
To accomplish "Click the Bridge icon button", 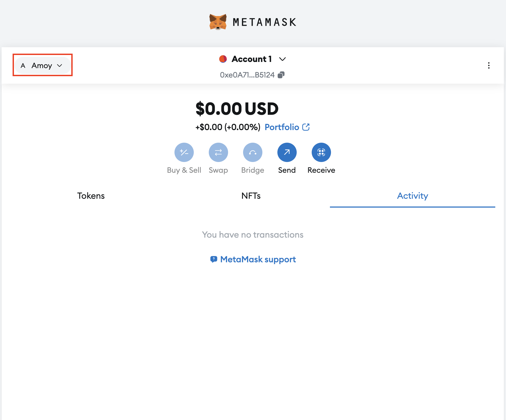I will click(253, 152).
